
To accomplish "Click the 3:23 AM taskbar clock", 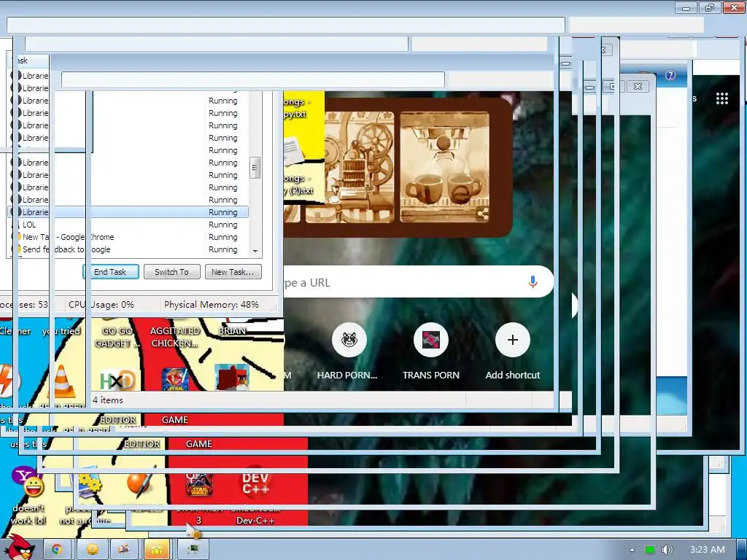I will point(708,550).
